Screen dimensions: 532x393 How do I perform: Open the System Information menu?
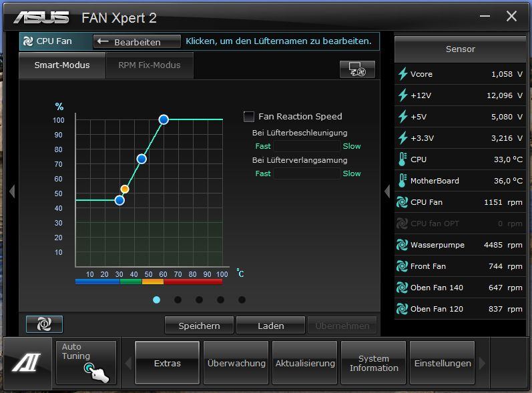(374, 363)
